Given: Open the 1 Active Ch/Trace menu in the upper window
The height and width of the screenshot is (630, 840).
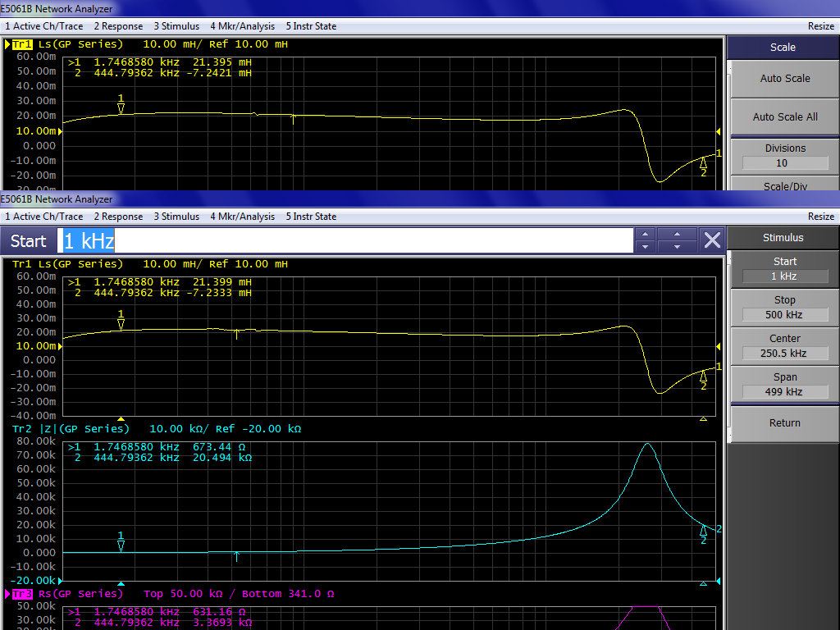Looking at the screenshot, I should coord(44,26).
